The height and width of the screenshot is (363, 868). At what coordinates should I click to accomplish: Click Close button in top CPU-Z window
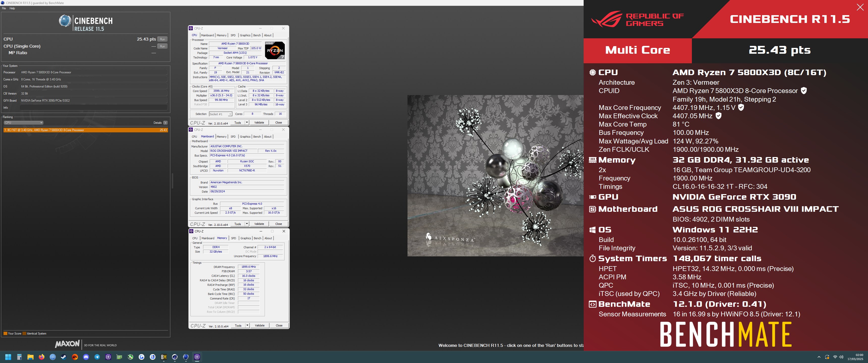[279, 123]
